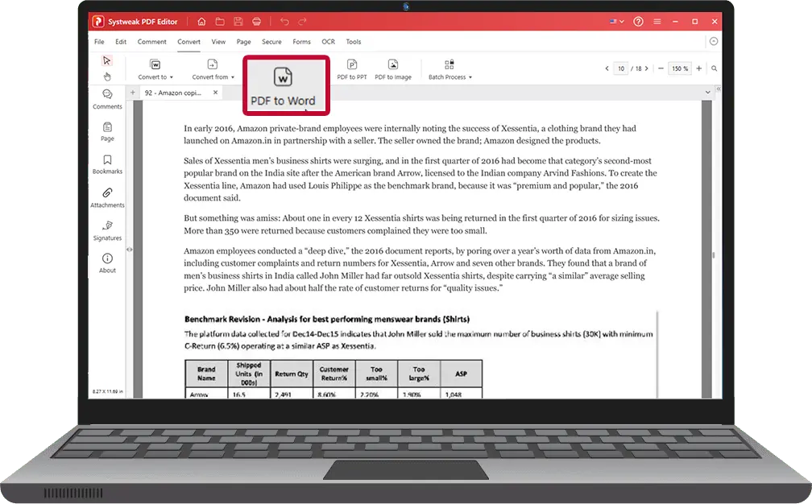This screenshot has width=812, height=504.
Task: Open the Attachments panel
Action: tap(107, 197)
